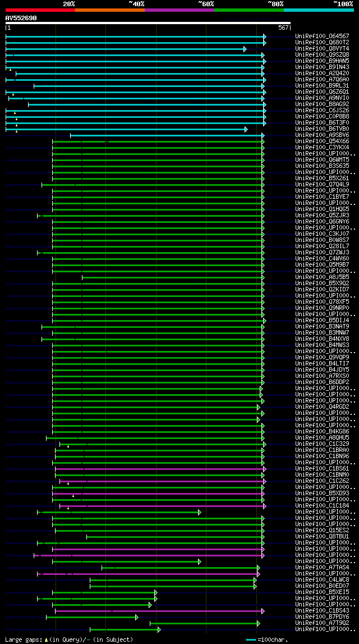Click the red 20% identity legend segment
359x644 pixels.
coord(40,10)
